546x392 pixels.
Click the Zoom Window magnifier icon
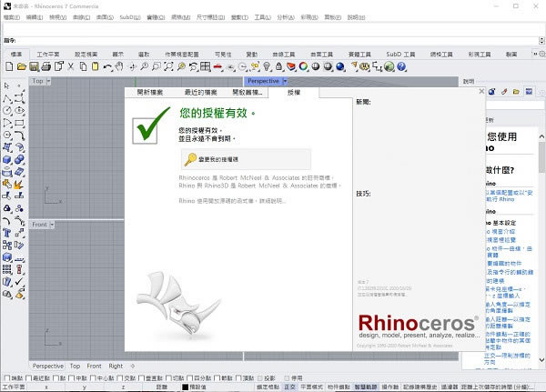click(157, 66)
